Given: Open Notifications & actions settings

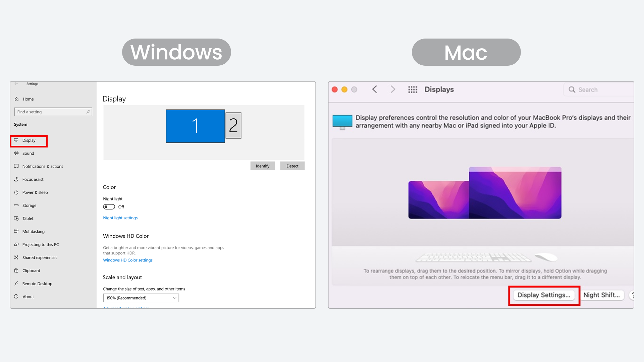Looking at the screenshot, I should tap(43, 166).
